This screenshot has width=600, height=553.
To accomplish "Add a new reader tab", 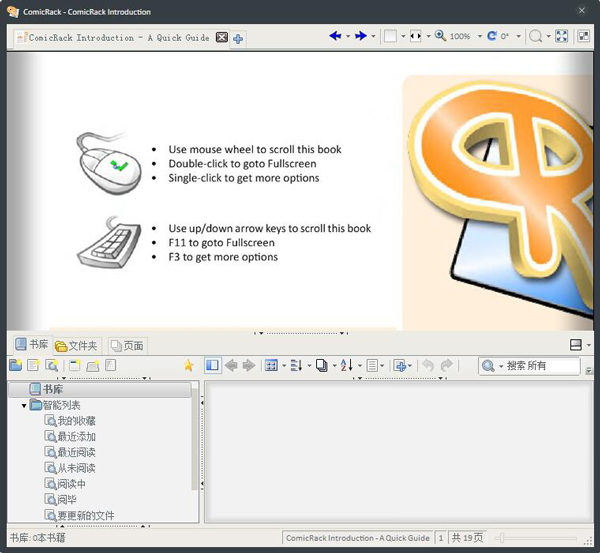I will pyautogui.click(x=238, y=39).
